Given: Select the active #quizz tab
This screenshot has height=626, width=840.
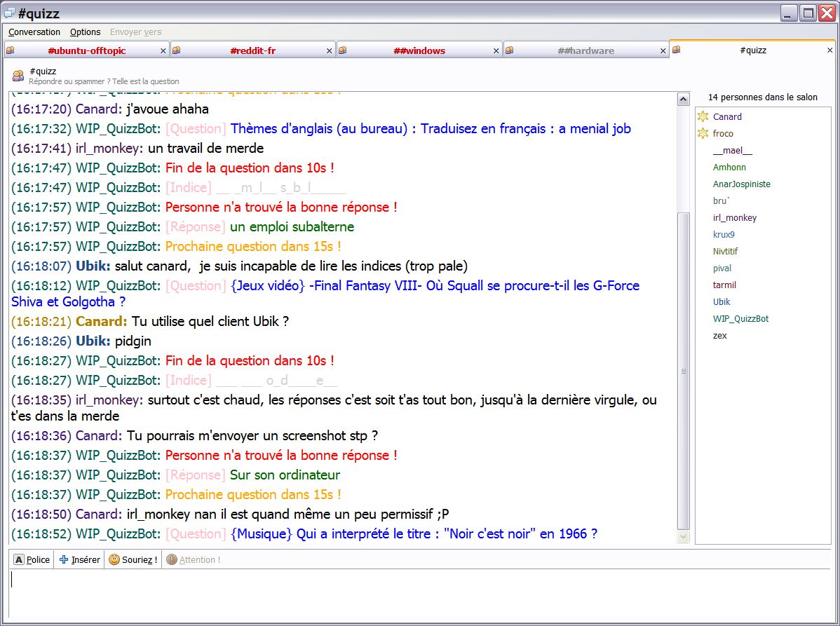Looking at the screenshot, I should pyautogui.click(x=752, y=50).
